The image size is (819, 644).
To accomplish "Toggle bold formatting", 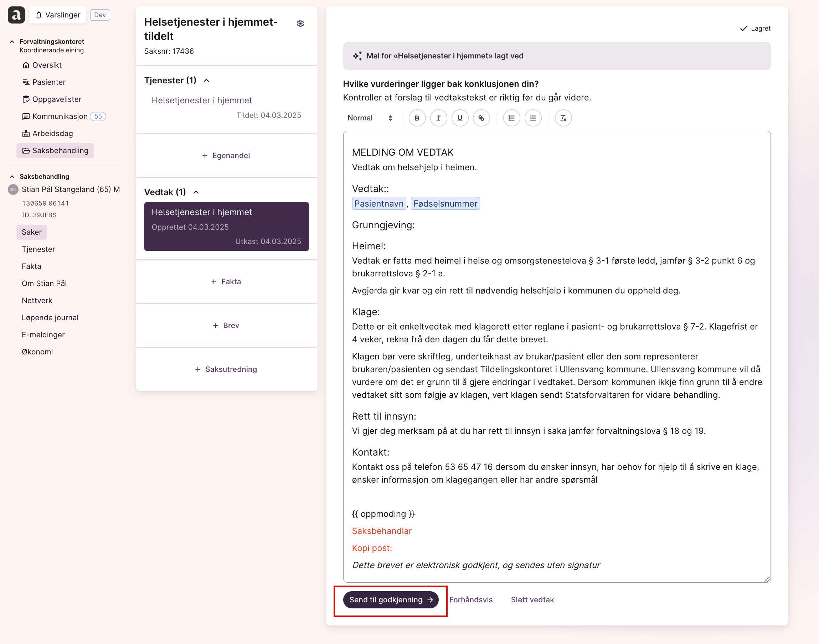I will tap(417, 118).
